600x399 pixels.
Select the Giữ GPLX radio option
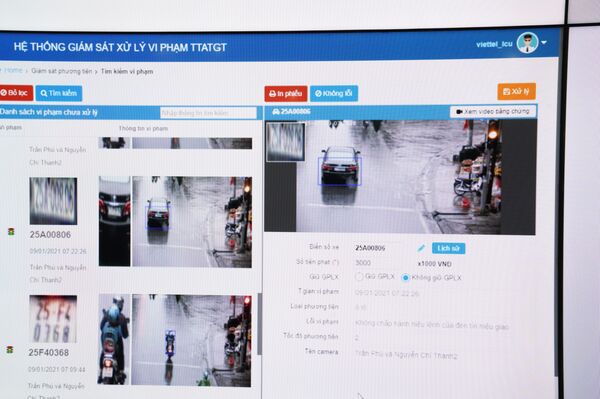pyautogui.click(x=359, y=276)
